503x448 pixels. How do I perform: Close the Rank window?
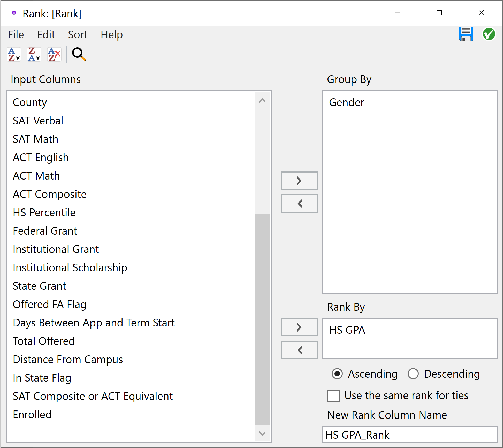tap(481, 13)
